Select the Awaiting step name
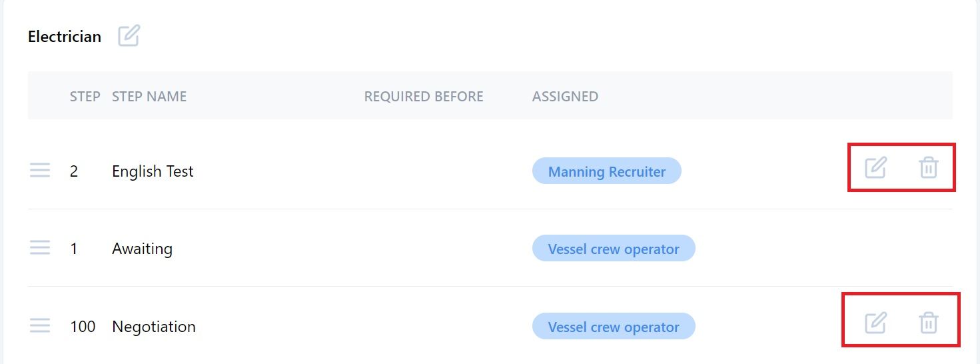Viewport: 980px width, 364px height. coord(142,249)
